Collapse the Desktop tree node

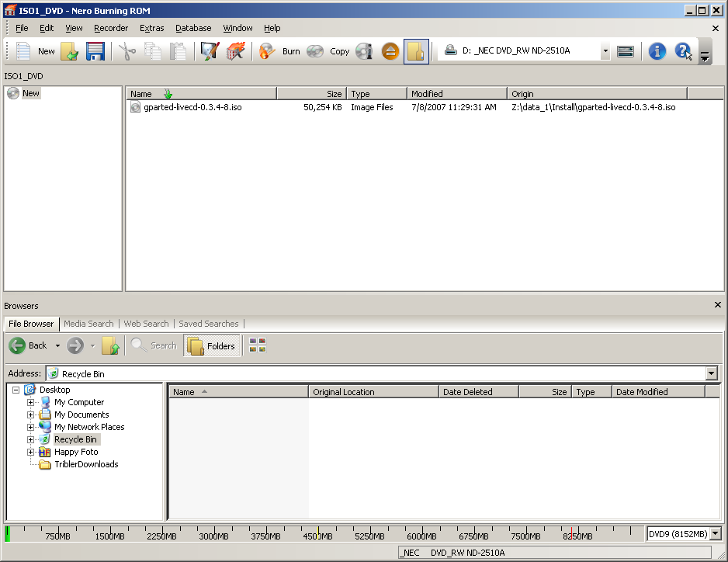coord(16,390)
